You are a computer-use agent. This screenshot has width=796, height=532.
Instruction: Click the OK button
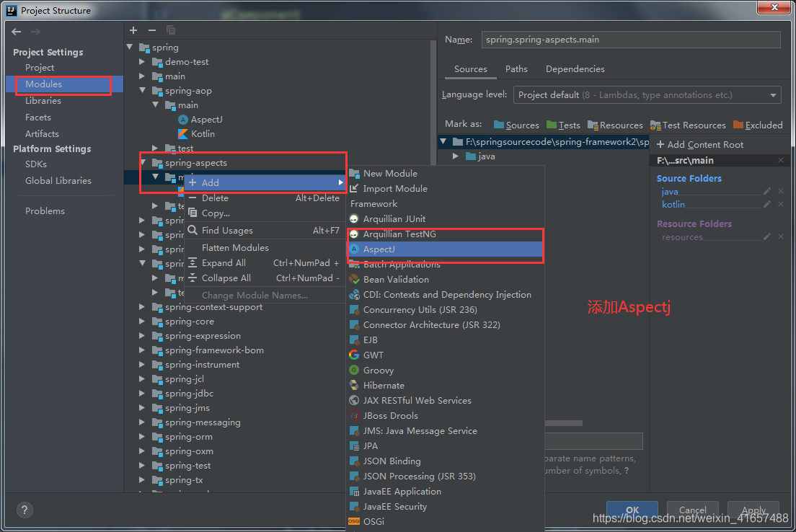click(x=632, y=510)
